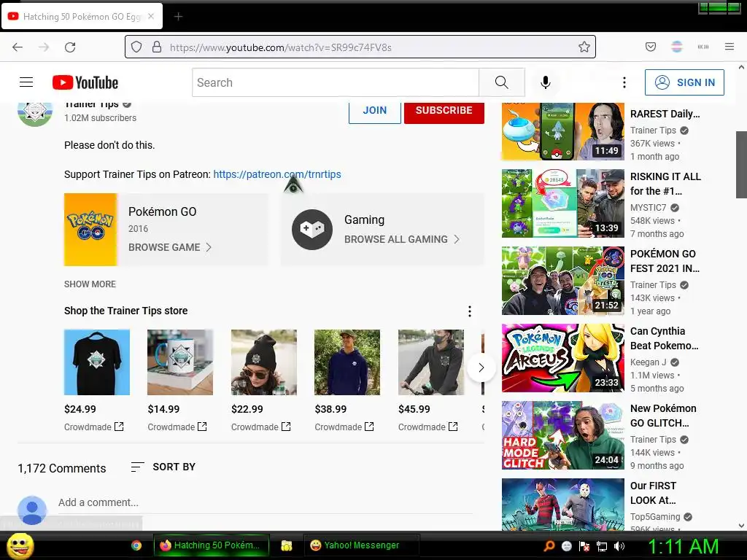Open the YouTube guide hamburger menu

click(26, 82)
